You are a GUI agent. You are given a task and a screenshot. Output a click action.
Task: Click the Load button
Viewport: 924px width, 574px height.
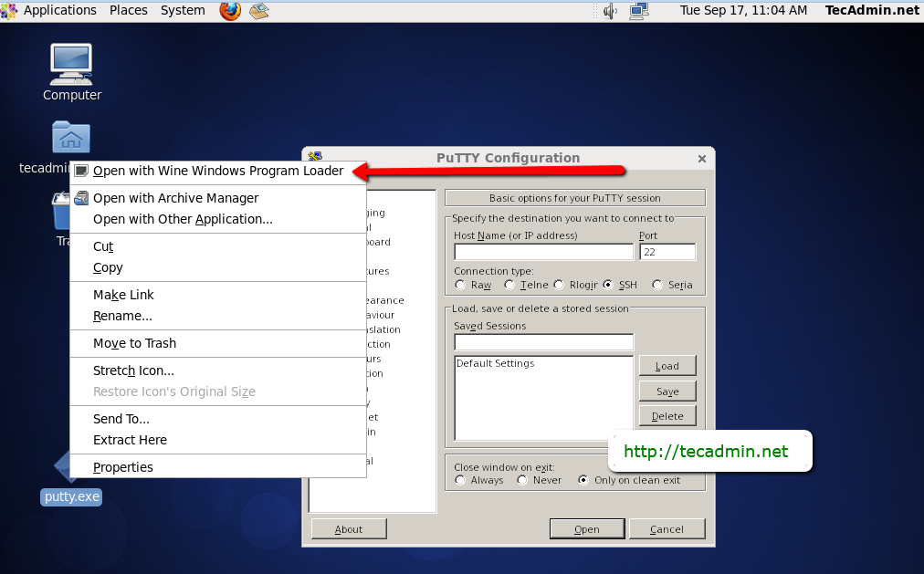[667, 366]
